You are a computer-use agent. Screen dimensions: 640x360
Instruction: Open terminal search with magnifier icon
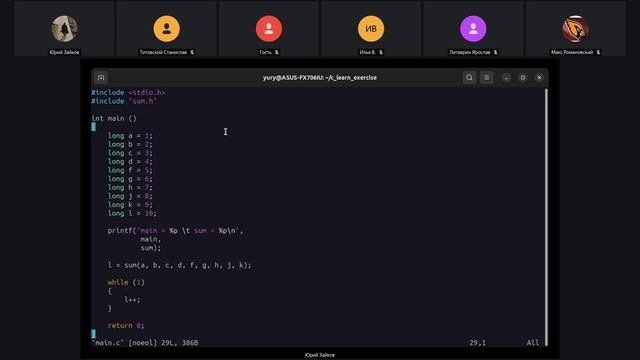pos(469,78)
